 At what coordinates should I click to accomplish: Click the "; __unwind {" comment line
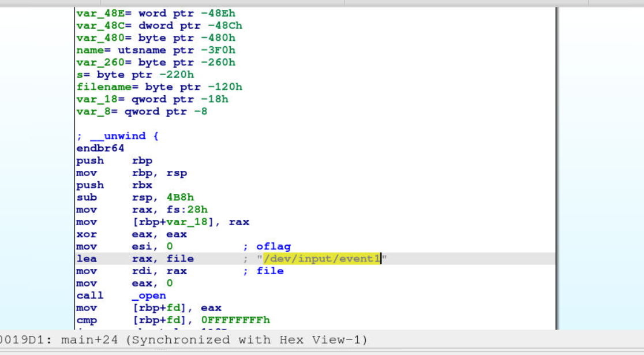click(117, 136)
